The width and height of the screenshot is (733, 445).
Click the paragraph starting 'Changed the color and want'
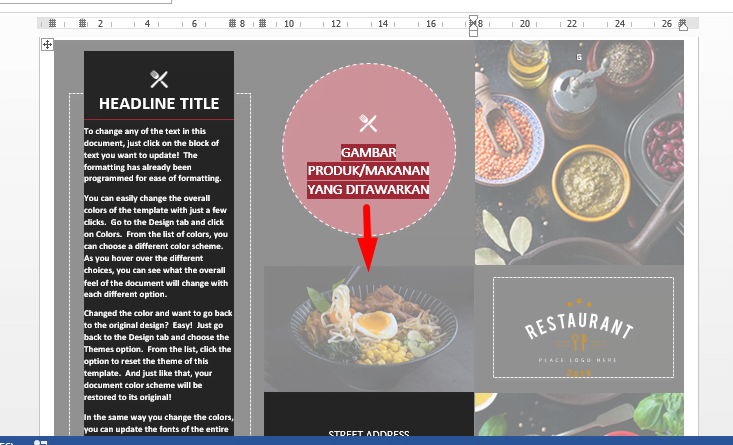[x=158, y=355]
